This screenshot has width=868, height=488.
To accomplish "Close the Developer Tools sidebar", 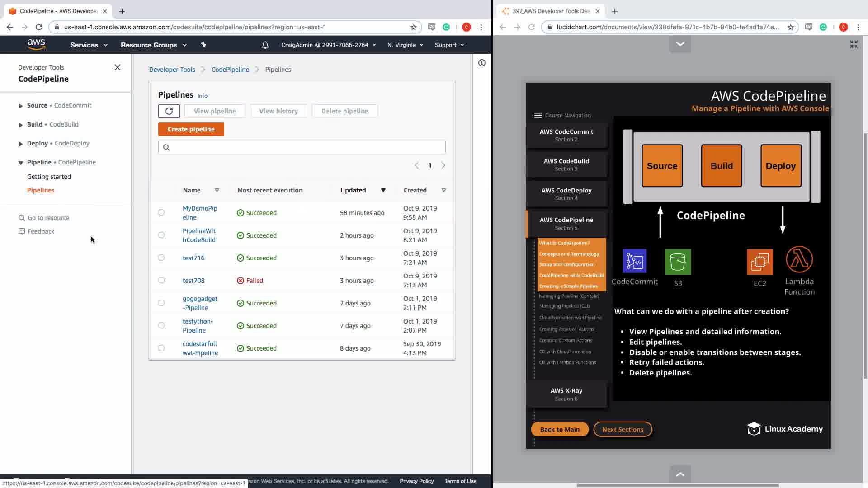I will (118, 67).
